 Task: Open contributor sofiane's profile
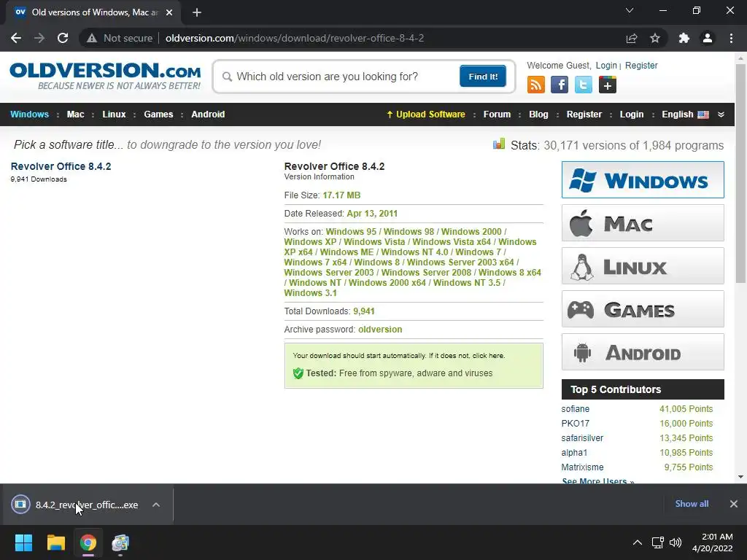(575, 409)
